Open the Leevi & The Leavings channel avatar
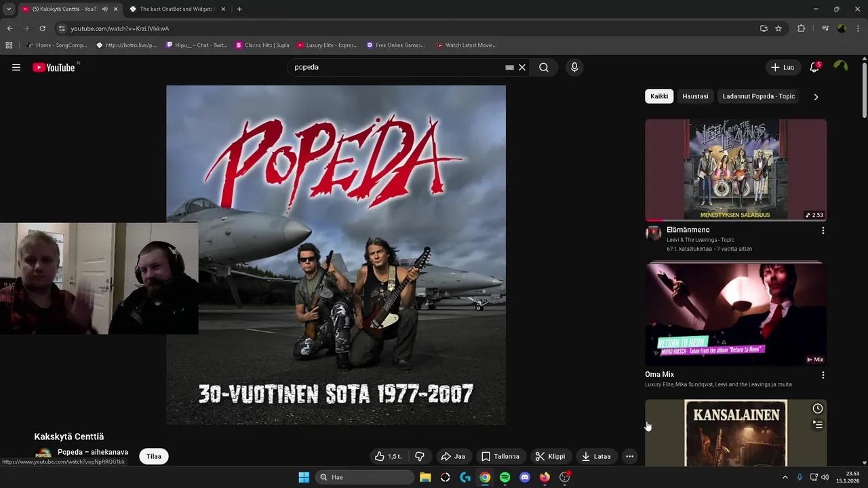Screen dimensions: 868x488 coord(653,233)
